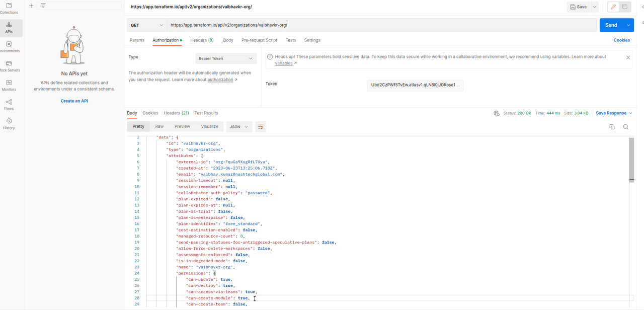Open the Environments sidebar section

(9, 47)
